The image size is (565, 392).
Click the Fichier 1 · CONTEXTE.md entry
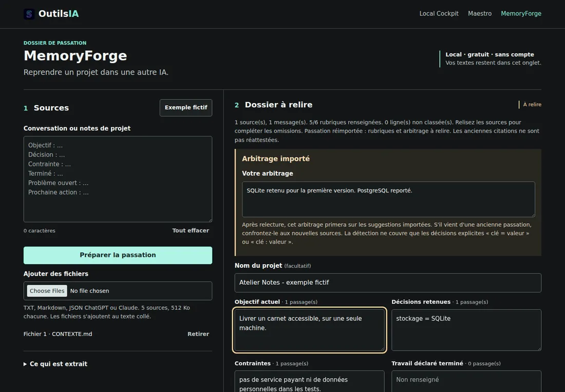(58, 334)
